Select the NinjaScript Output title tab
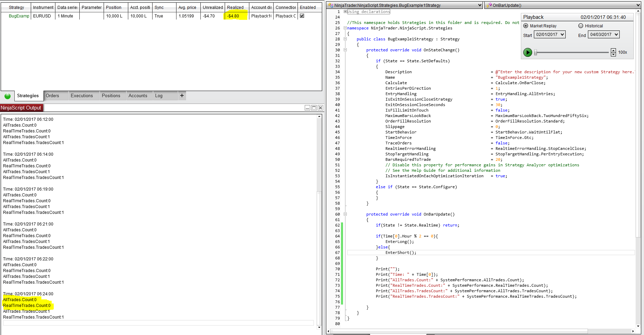 click(21, 108)
